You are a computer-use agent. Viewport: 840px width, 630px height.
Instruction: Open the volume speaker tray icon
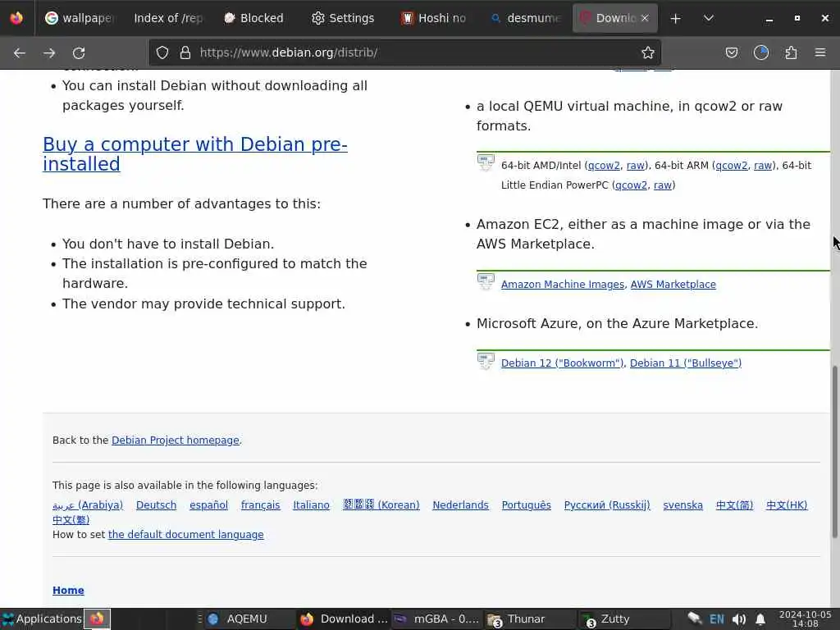click(739, 619)
